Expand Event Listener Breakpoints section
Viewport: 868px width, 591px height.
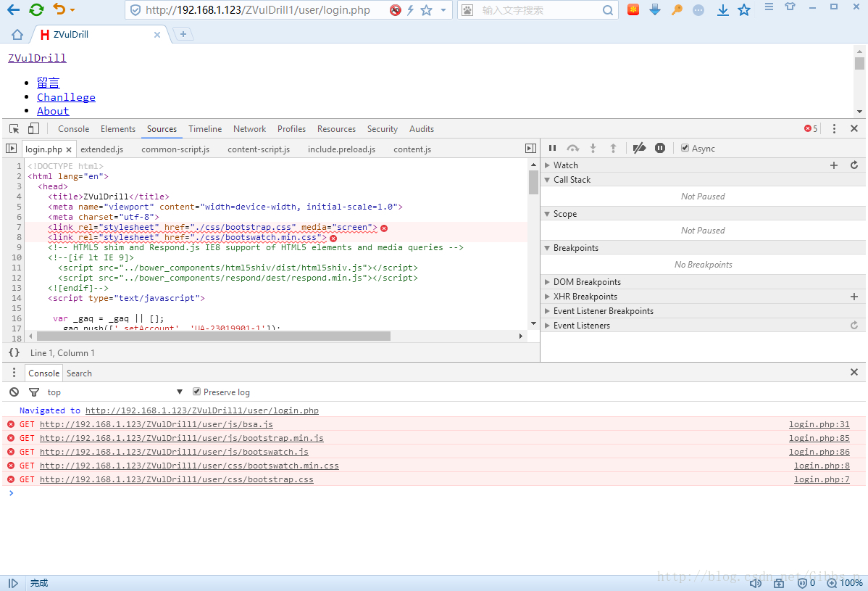click(x=547, y=311)
